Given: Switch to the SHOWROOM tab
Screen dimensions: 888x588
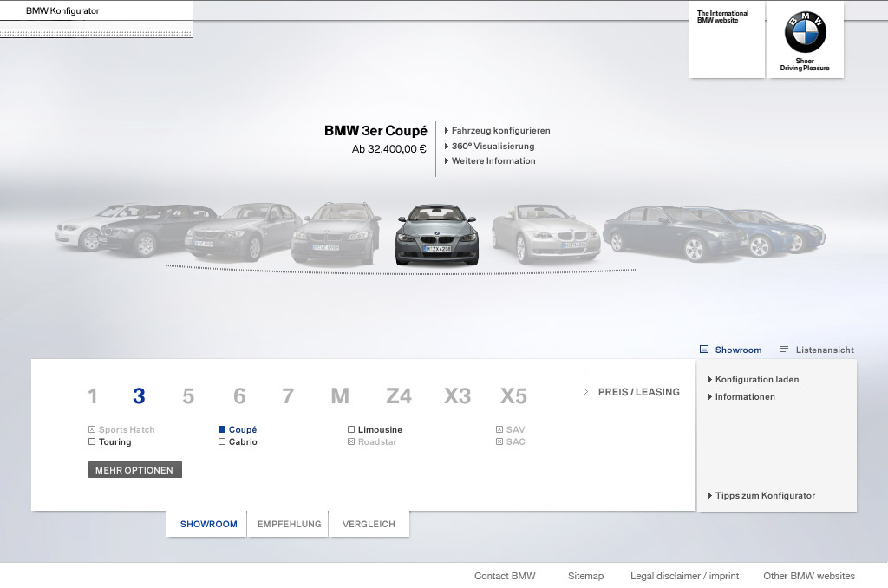Looking at the screenshot, I should pyautogui.click(x=206, y=524).
